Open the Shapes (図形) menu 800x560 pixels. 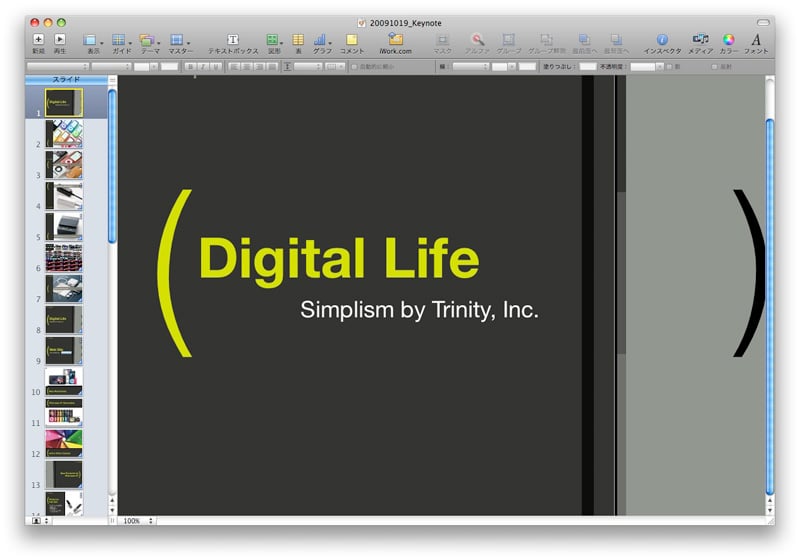point(273,40)
